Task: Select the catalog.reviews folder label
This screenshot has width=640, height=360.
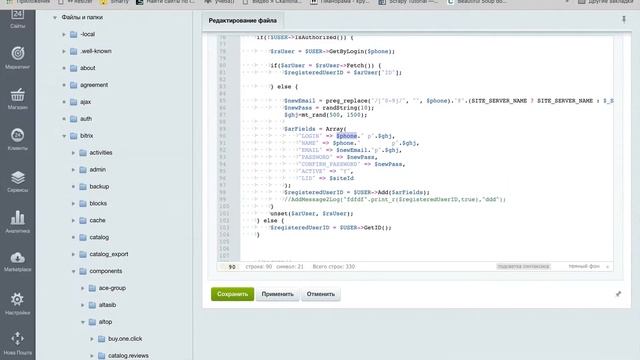Action: [x=128, y=356]
